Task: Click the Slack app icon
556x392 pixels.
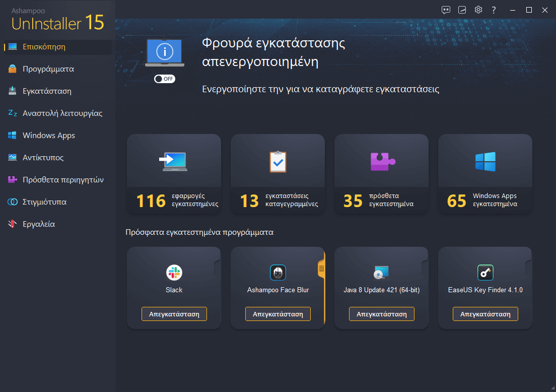Action: (174, 273)
